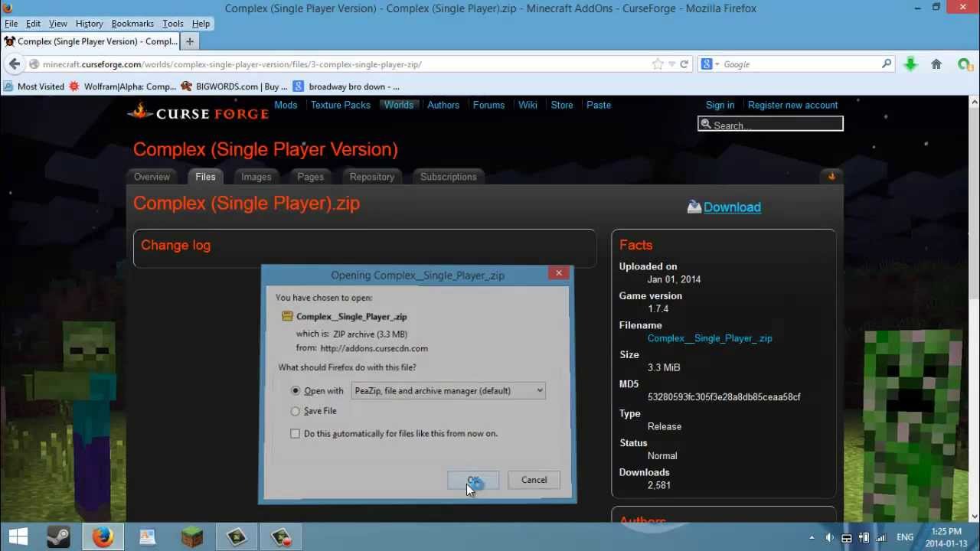
Task: Open a new tab with plus button
Action: point(190,41)
